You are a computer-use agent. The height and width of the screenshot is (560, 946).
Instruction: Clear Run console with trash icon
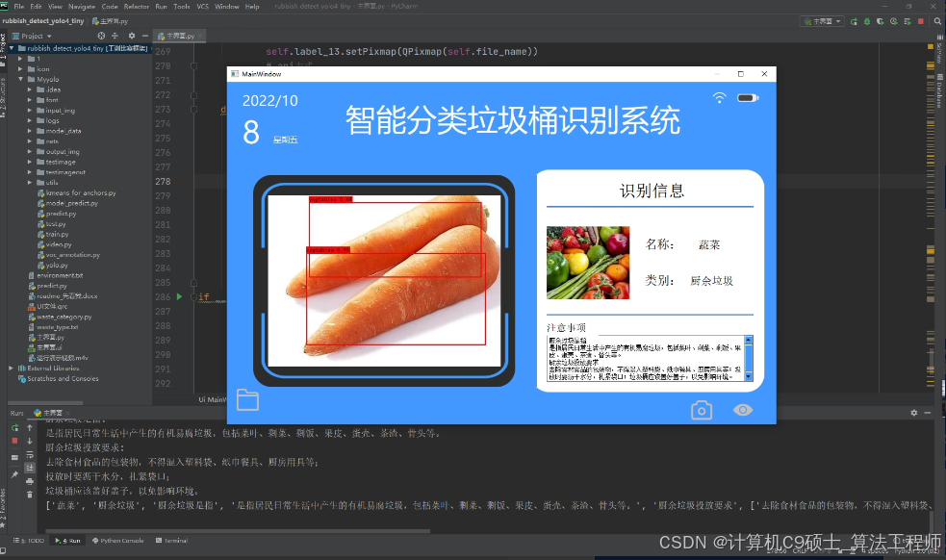30,495
